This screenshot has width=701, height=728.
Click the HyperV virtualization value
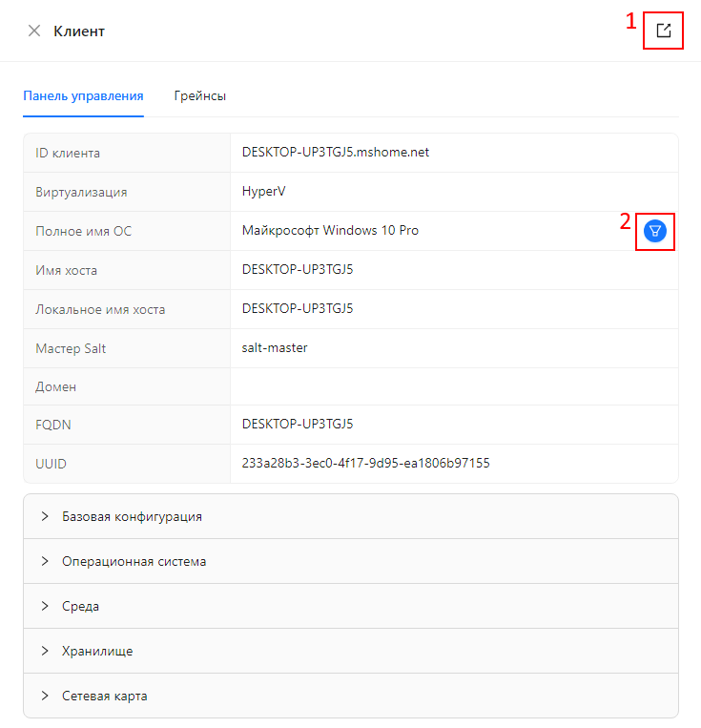coord(264,192)
